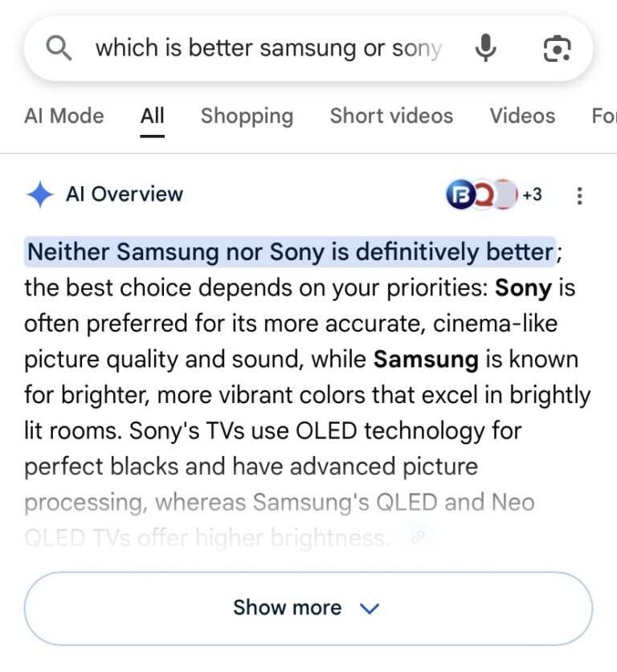
Task: Go to the Shopping tab
Action: click(247, 116)
